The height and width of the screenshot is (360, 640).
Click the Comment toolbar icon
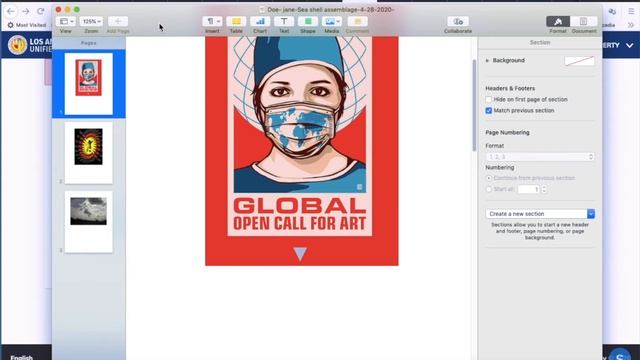[x=358, y=22]
